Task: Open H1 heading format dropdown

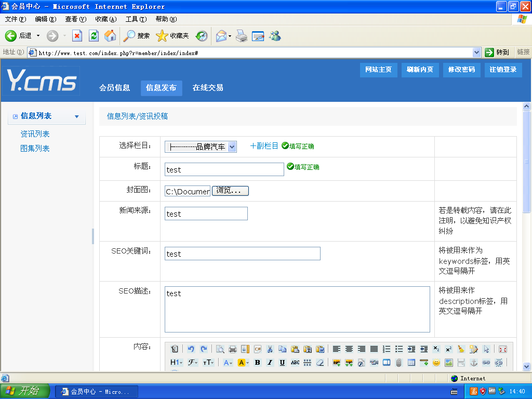Action: [177, 362]
